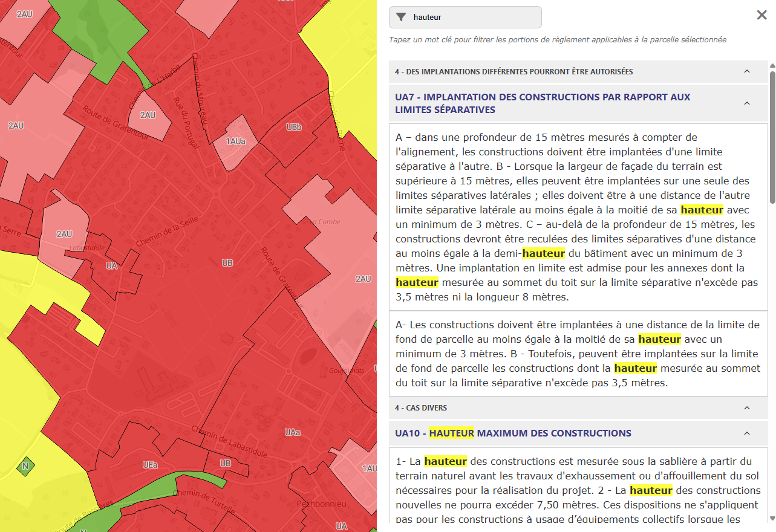Viewport: 776px width, 532px height.
Task: Collapse the "4 - DES IMPLANTATIONS DIFFÉRENTES" section
Action: pyautogui.click(x=746, y=71)
